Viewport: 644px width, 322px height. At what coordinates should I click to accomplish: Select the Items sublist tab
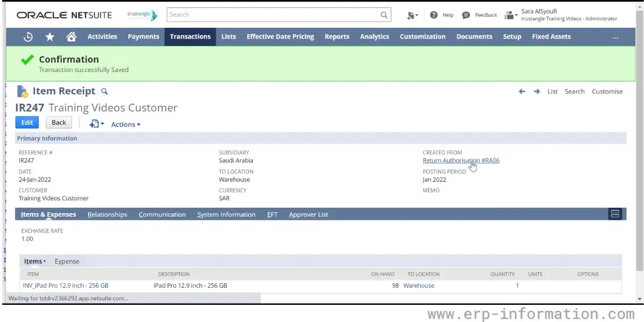pos(34,261)
